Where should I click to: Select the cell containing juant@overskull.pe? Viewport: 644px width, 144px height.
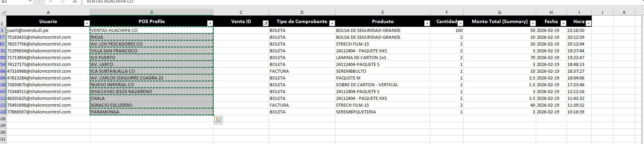(x=48, y=31)
